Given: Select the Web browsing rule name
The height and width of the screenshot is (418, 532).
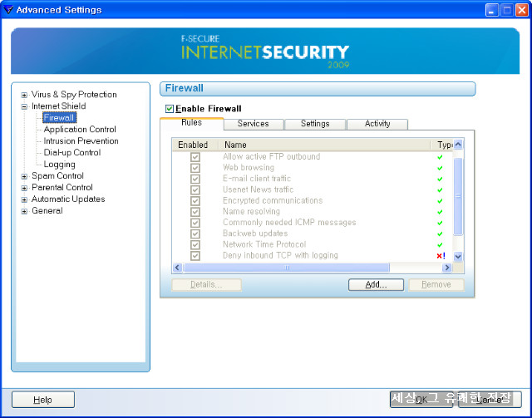Looking at the screenshot, I should coord(249,168).
